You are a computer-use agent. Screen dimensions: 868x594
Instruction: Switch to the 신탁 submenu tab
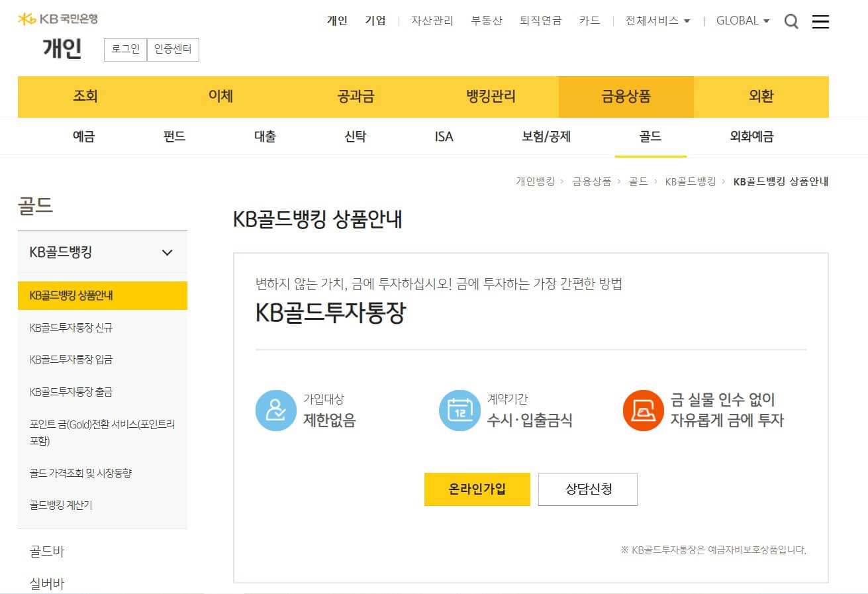click(x=356, y=137)
